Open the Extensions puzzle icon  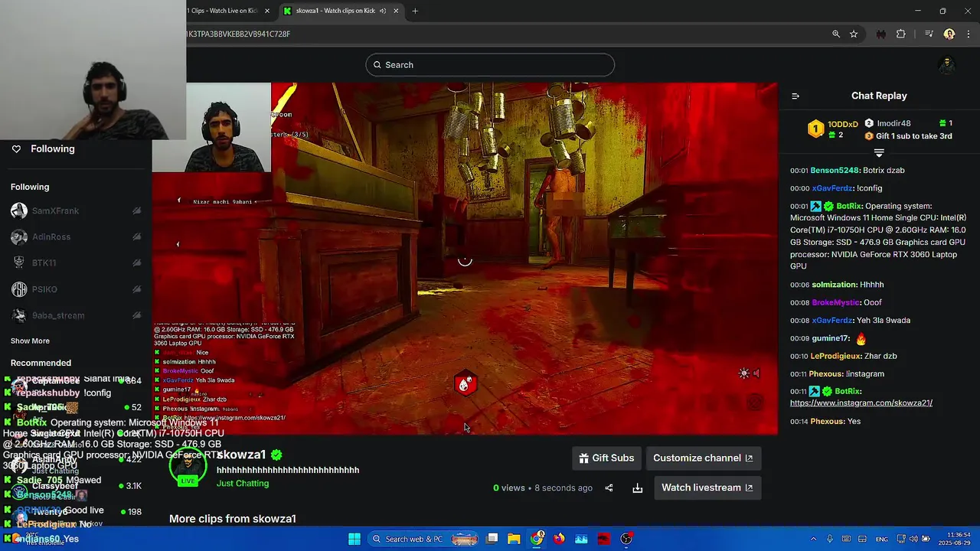[x=900, y=34]
